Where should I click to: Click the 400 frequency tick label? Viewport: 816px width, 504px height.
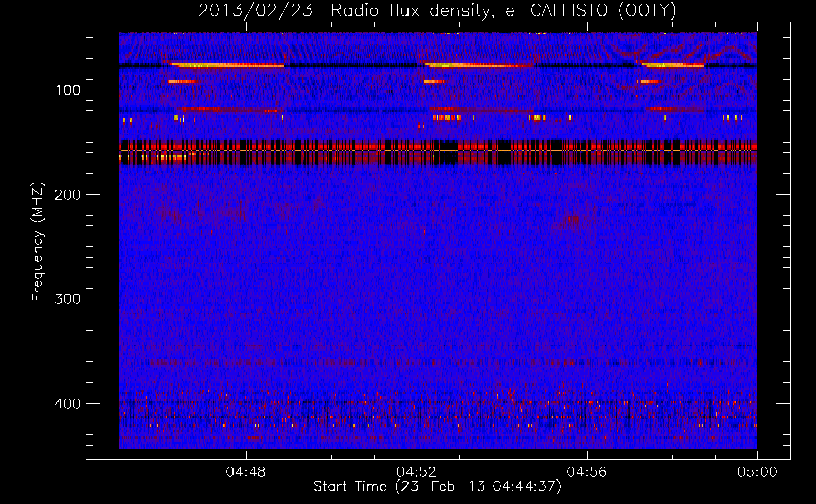coord(68,404)
